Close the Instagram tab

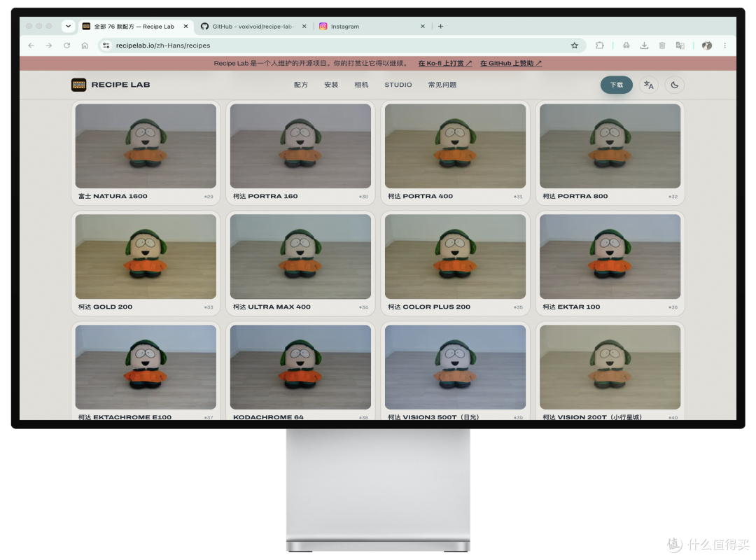point(423,27)
